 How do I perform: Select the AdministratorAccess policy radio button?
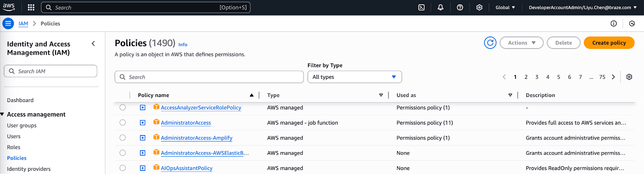123,123
